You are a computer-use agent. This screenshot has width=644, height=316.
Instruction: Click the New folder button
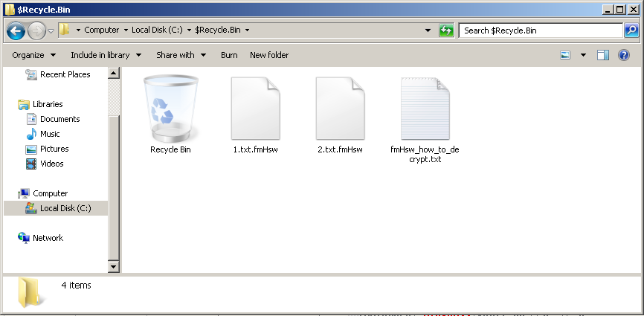click(269, 55)
